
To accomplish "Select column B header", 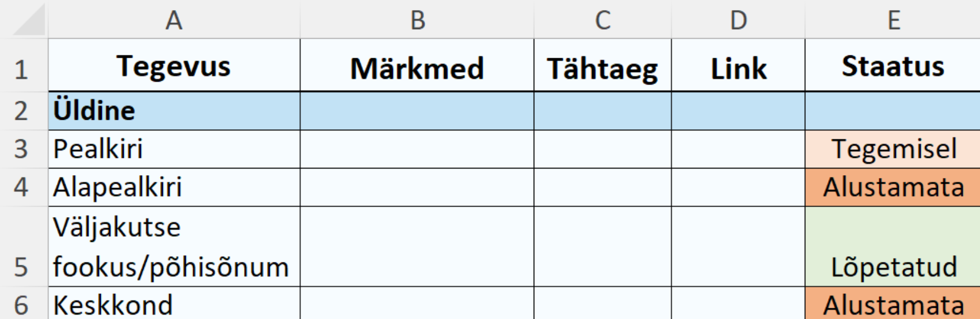I will (x=417, y=20).
